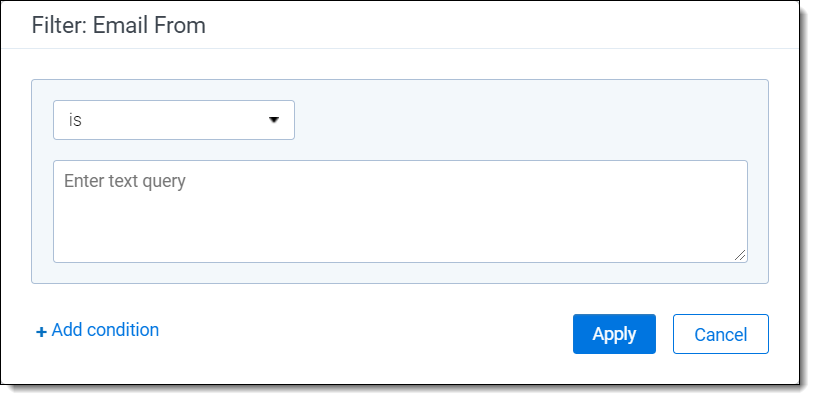This screenshot has width=815, height=400.
Task: Click the 'is' value in the operator selector
Action: [x=75, y=121]
